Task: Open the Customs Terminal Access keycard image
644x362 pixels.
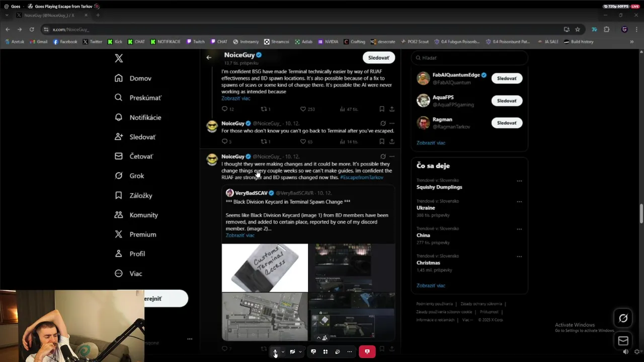Action: (265, 268)
